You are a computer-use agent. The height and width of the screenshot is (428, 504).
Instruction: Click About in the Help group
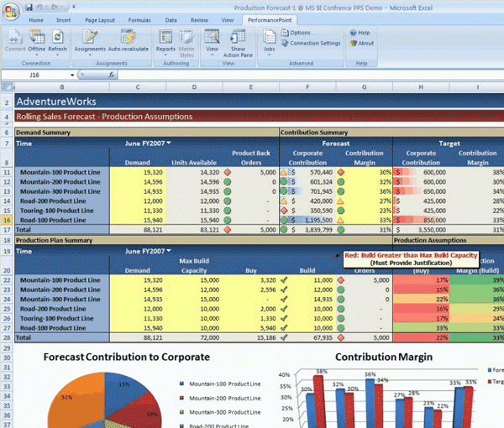(361, 44)
